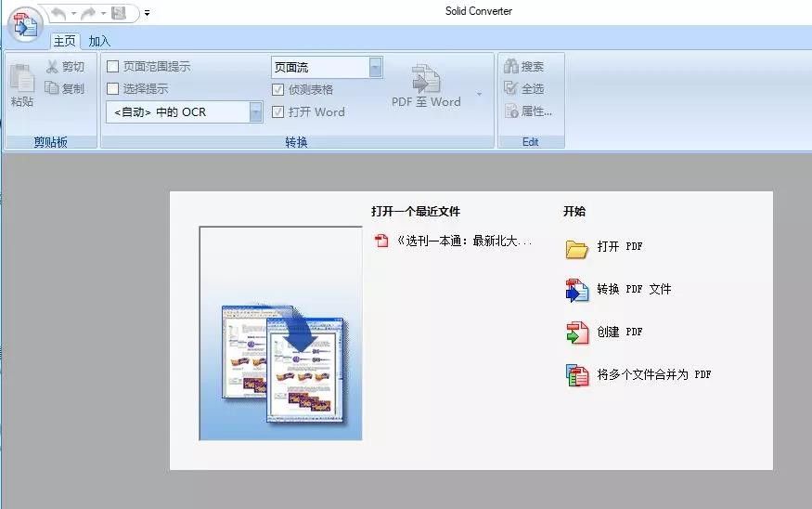Click the Edit group label
The image size is (812, 509).
[530, 142]
